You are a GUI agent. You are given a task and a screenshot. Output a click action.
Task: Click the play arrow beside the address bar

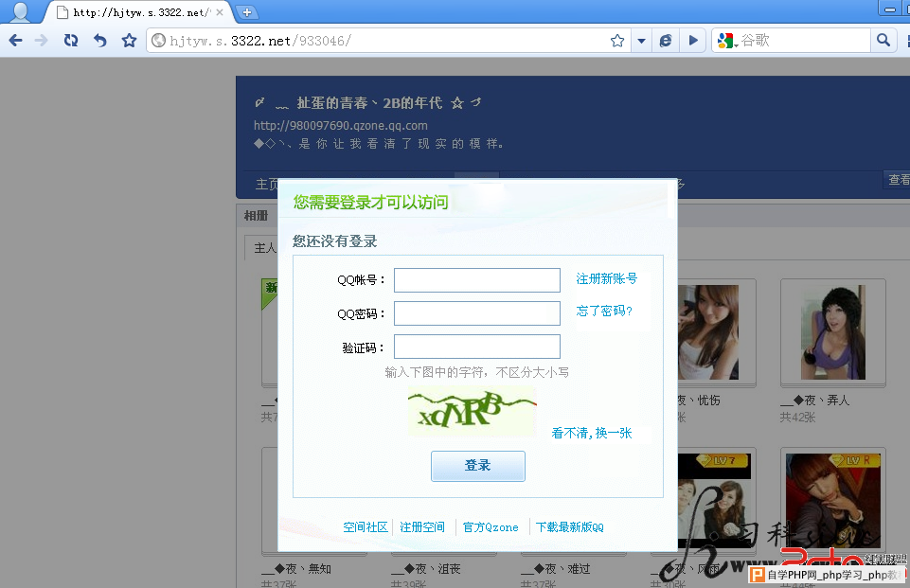click(x=693, y=41)
